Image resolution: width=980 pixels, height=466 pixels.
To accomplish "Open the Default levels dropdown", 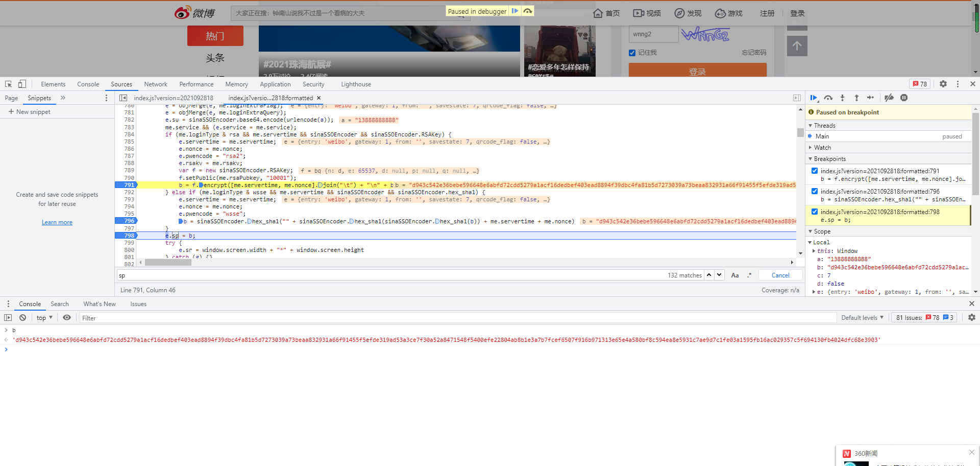I will pyautogui.click(x=862, y=317).
